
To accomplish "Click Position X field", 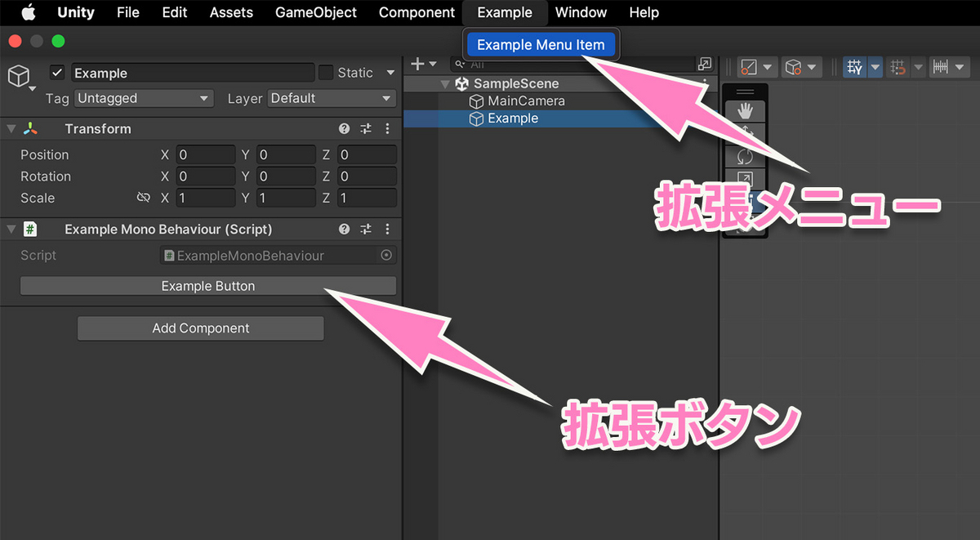I will (205, 154).
